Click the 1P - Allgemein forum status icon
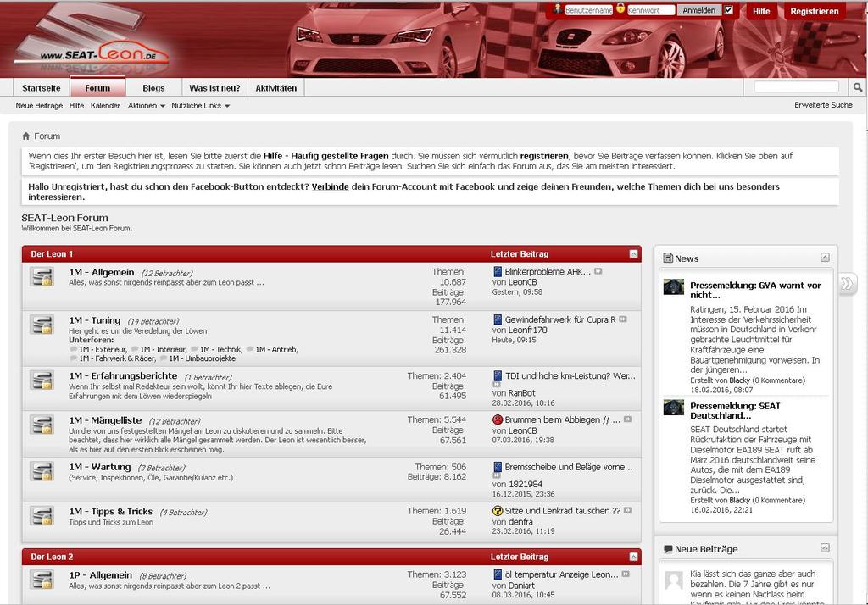The width and height of the screenshot is (868, 605). 42,580
